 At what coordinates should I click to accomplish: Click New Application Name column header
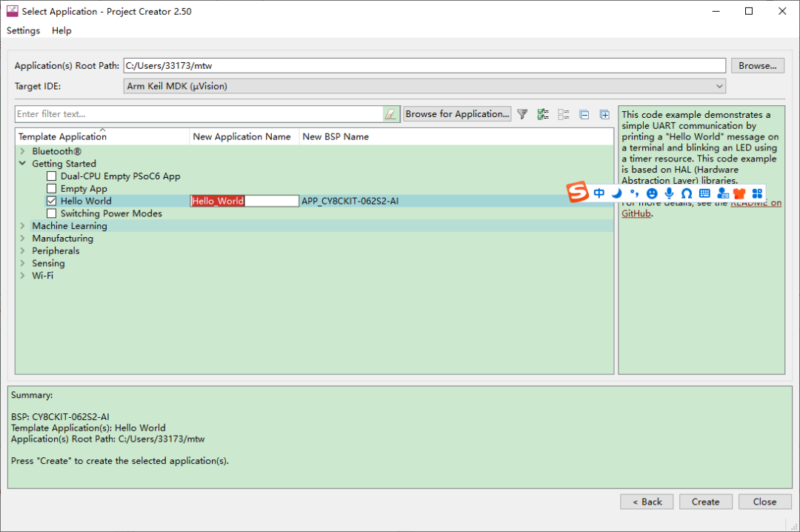click(244, 136)
